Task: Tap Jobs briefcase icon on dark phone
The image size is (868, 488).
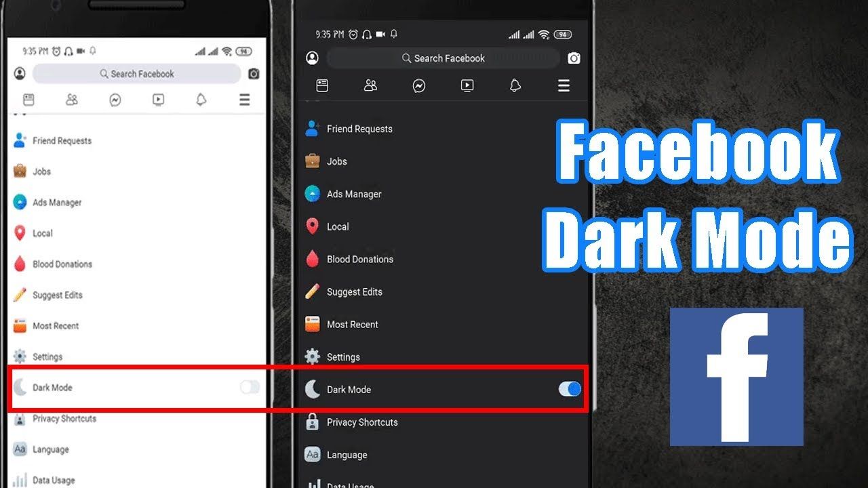Action: (x=312, y=161)
